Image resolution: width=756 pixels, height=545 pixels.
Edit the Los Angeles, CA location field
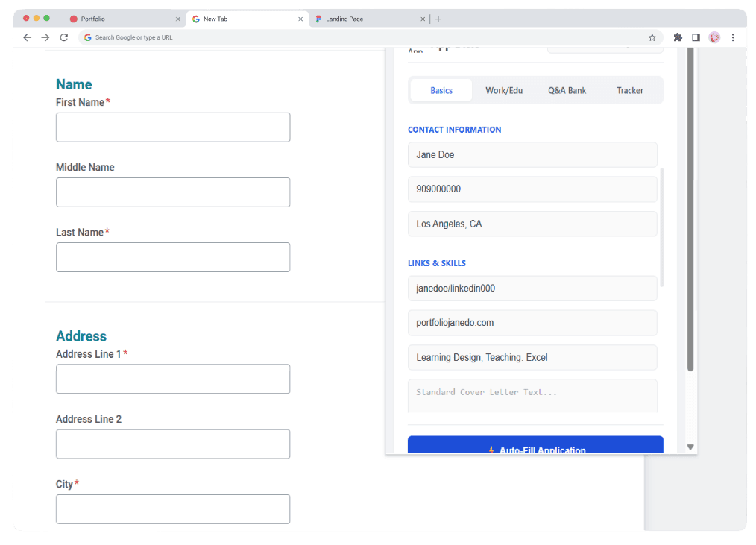coord(532,224)
